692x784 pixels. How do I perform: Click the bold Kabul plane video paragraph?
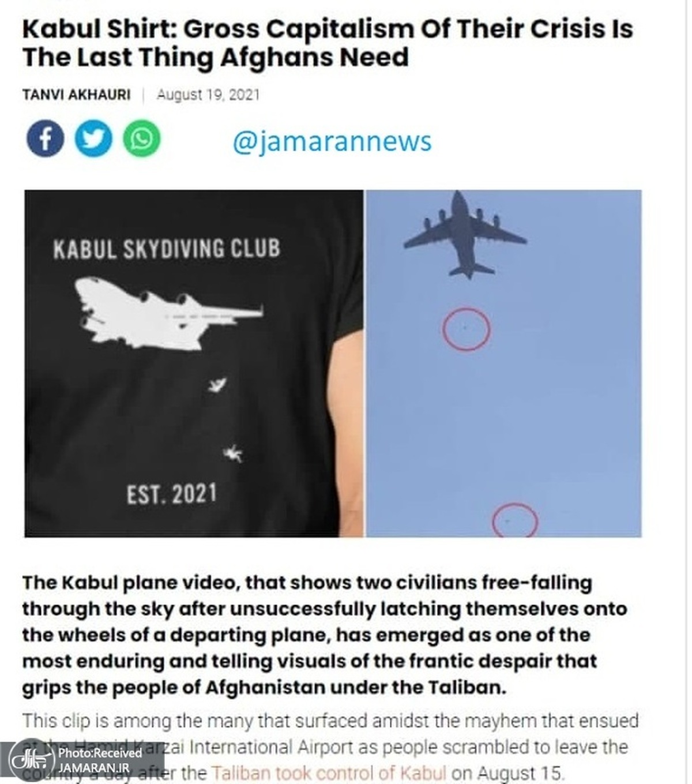(325, 635)
